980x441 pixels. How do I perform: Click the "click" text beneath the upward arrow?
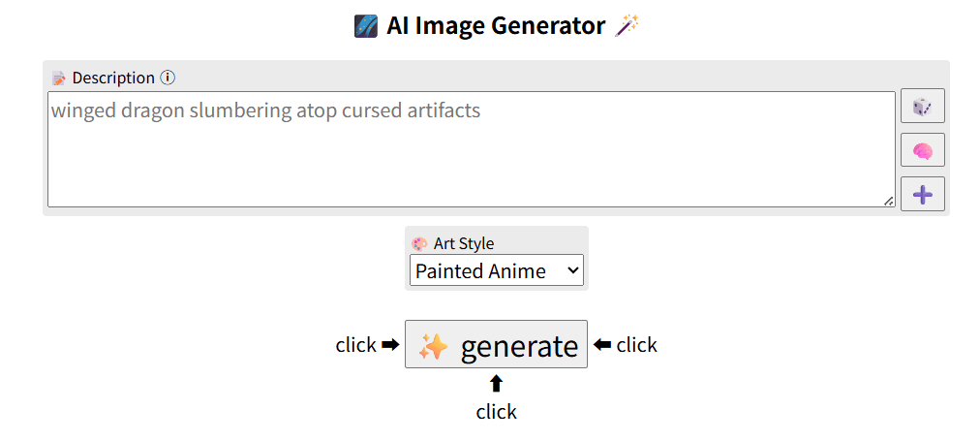[496, 412]
